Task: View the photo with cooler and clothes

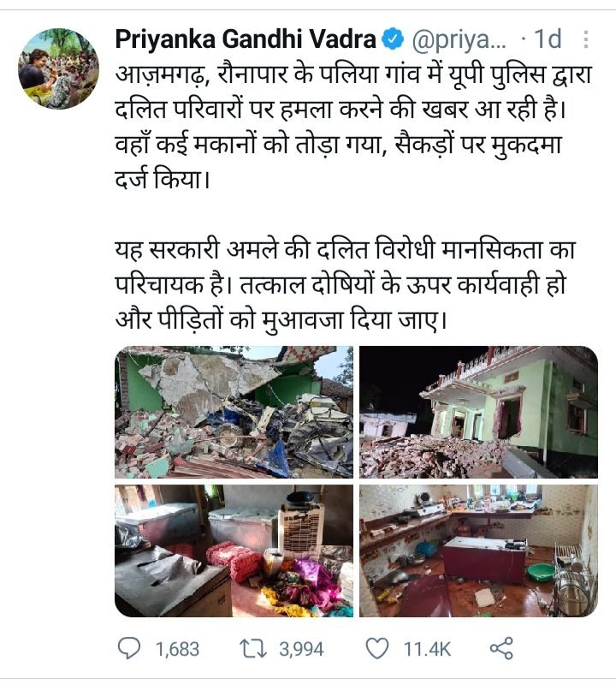Action: point(234,550)
